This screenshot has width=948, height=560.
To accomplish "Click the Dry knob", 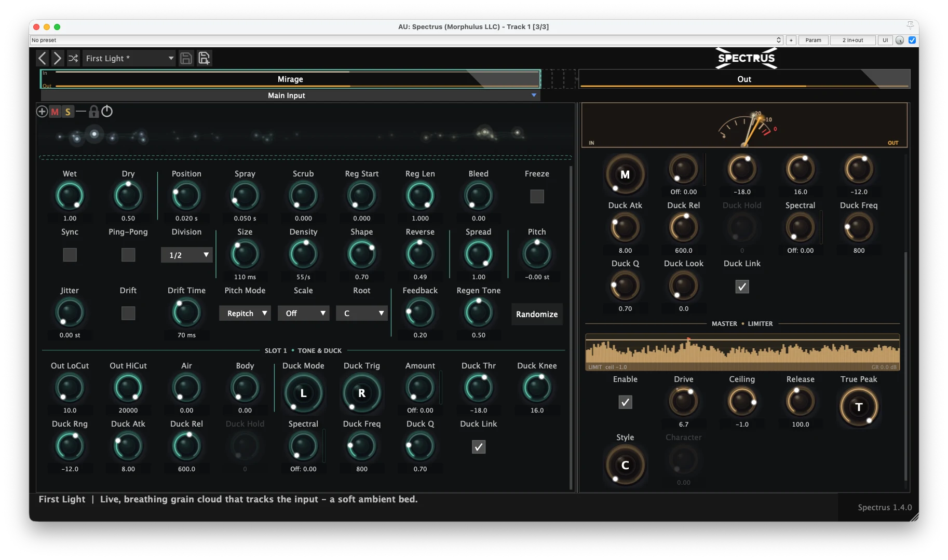I will (x=128, y=196).
